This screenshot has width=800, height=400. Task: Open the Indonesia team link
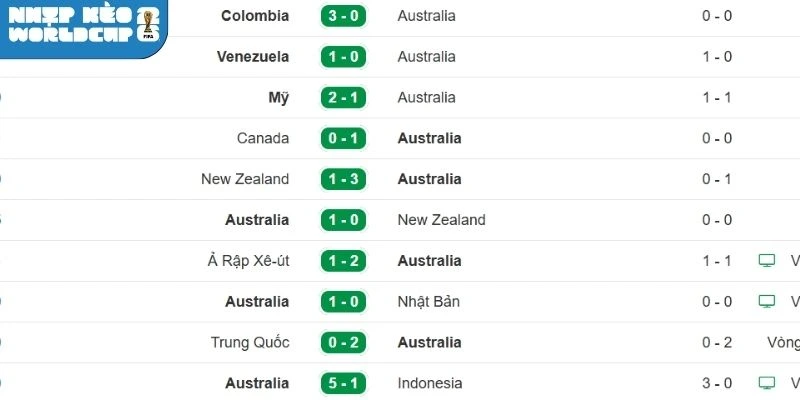click(430, 383)
